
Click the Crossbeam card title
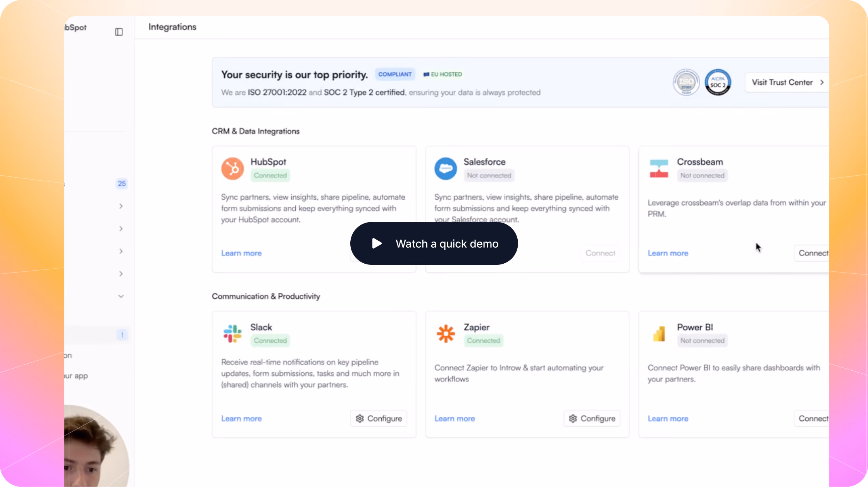[700, 162]
